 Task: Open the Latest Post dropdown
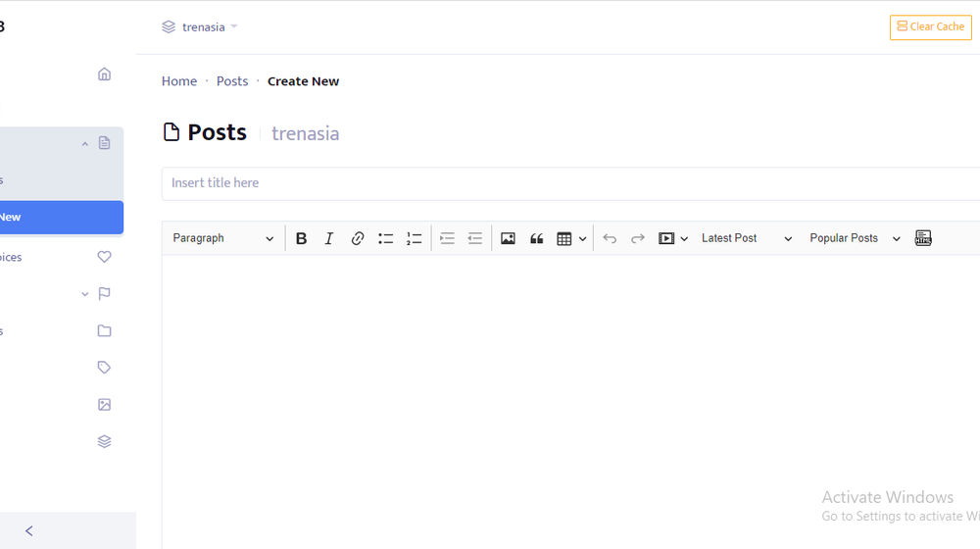746,238
